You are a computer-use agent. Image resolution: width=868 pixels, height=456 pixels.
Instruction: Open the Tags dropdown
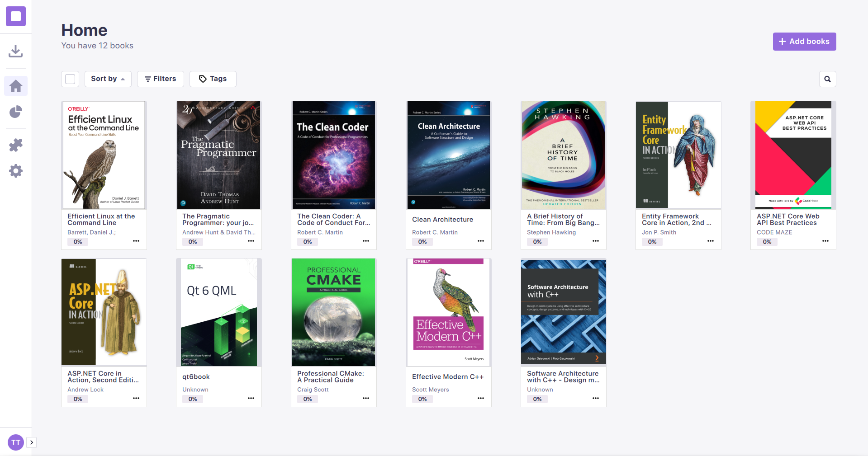[x=213, y=79]
